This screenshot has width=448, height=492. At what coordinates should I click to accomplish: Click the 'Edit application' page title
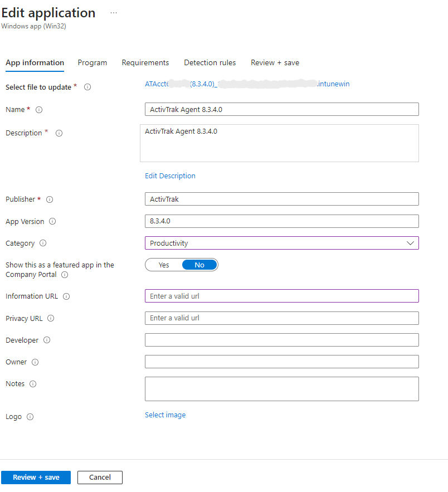pos(48,13)
